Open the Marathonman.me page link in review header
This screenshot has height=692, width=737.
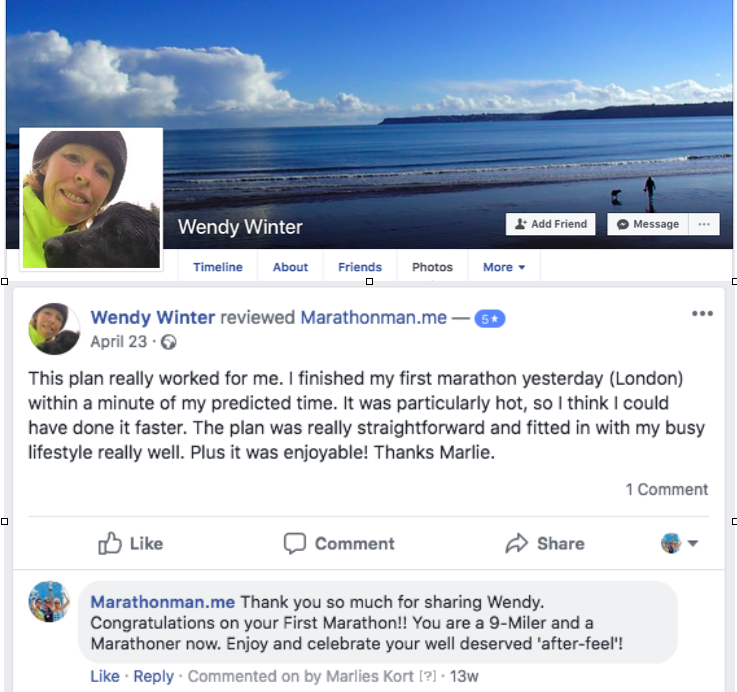point(374,318)
